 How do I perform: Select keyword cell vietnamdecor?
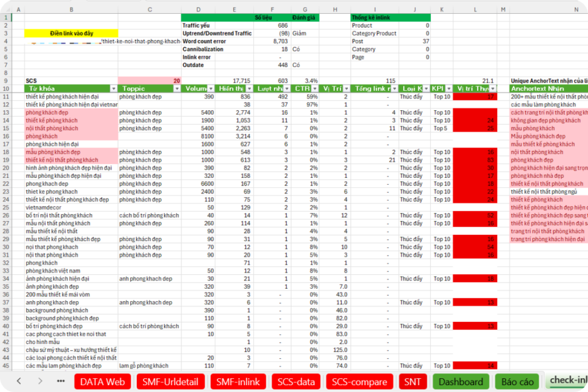[71, 207]
